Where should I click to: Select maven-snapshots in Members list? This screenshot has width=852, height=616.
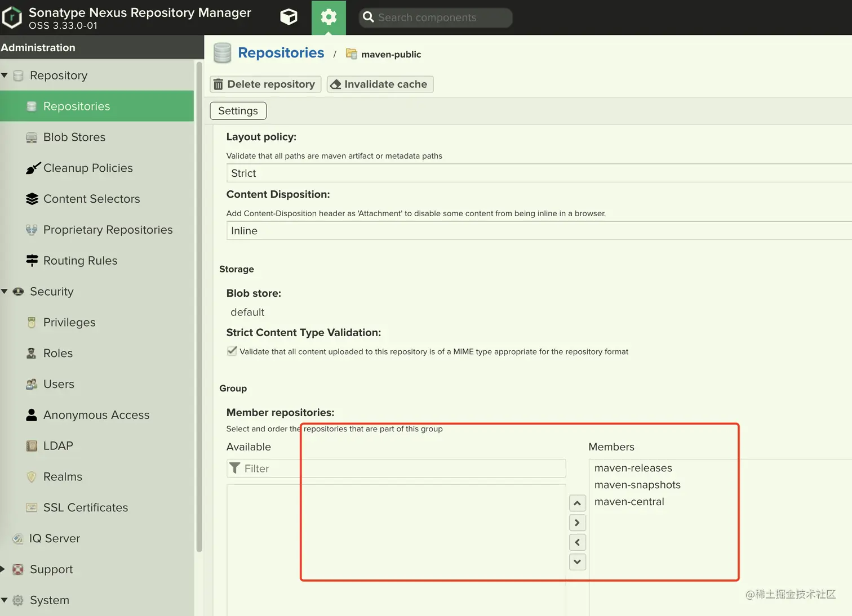[x=637, y=485]
